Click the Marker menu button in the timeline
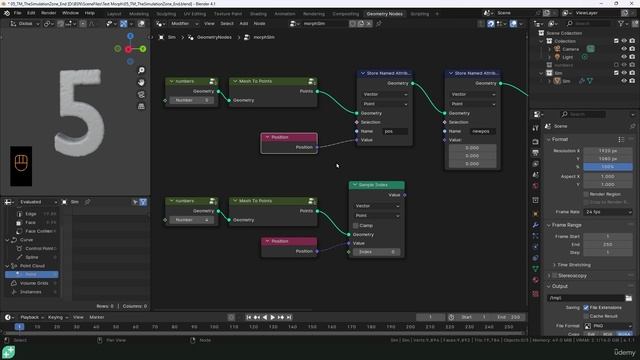This screenshot has width=640, height=360. tap(97, 317)
